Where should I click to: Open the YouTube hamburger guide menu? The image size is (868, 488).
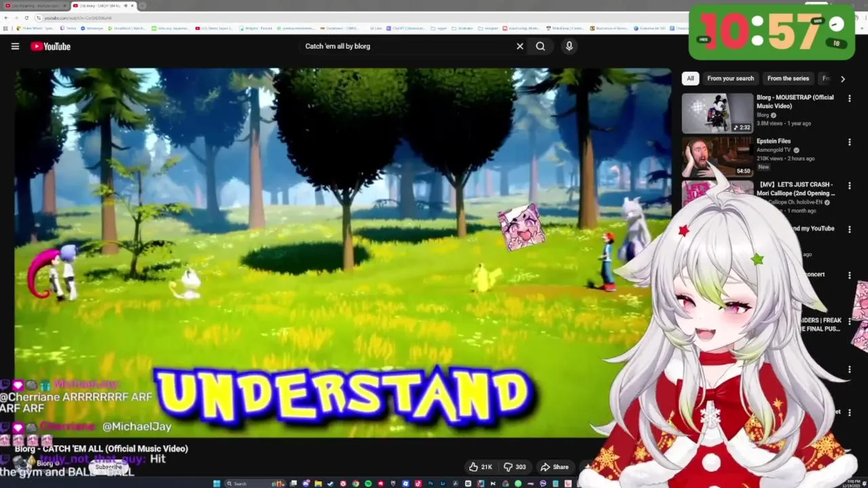[15, 46]
